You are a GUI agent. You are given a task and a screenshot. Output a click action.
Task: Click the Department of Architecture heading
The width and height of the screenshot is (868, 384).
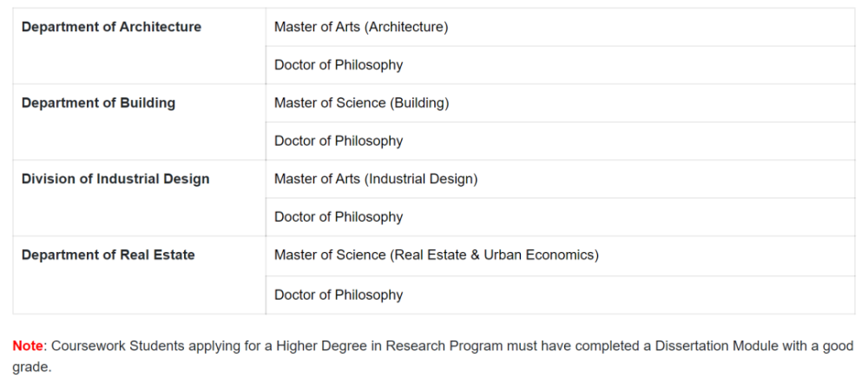111,27
